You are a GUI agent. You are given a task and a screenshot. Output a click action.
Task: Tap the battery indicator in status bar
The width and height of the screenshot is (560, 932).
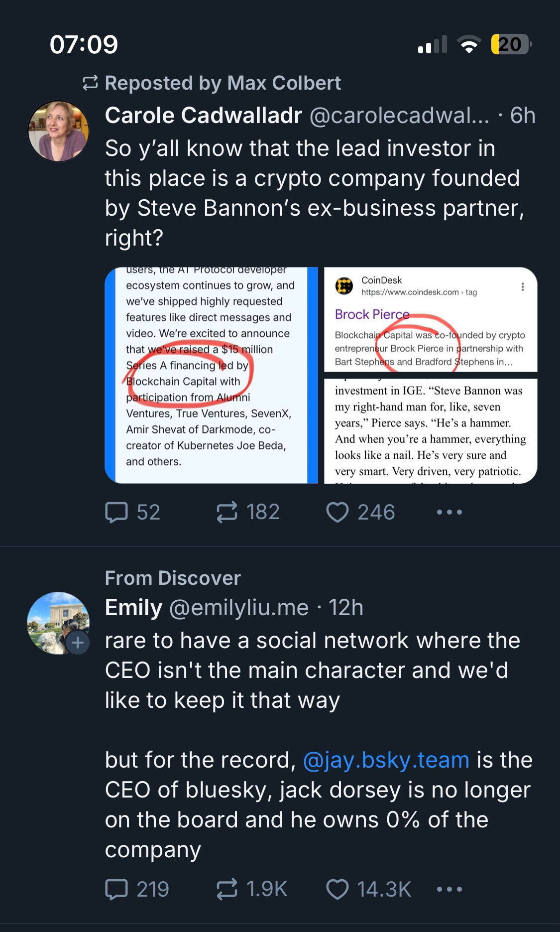511,44
